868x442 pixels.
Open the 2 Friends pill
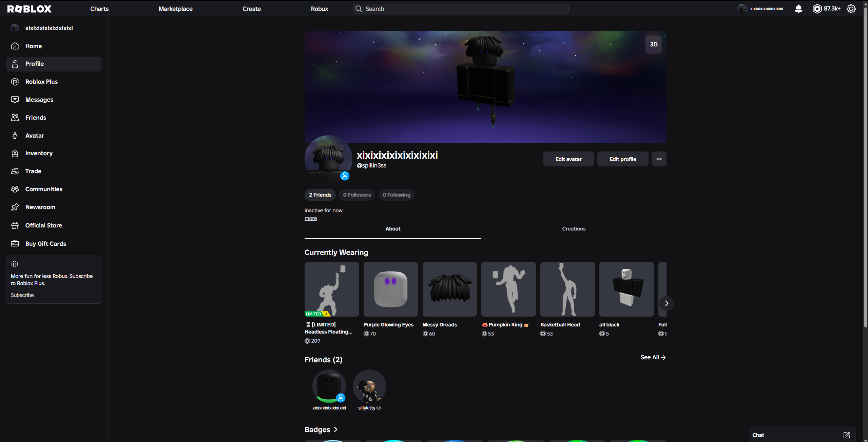coord(320,195)
